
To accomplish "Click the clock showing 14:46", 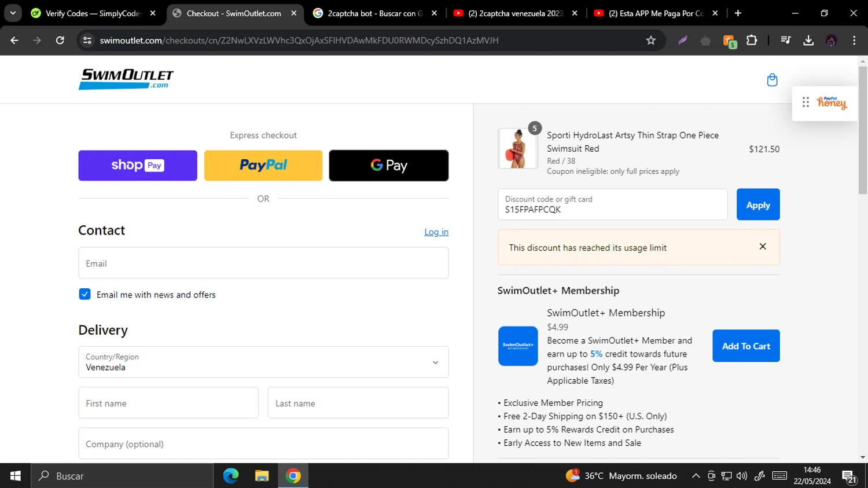I will (812, 469).
